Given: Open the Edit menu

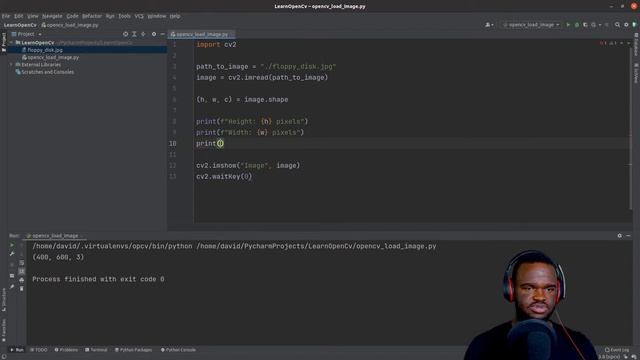Looking at the screenshot, I should pos(18,16).
